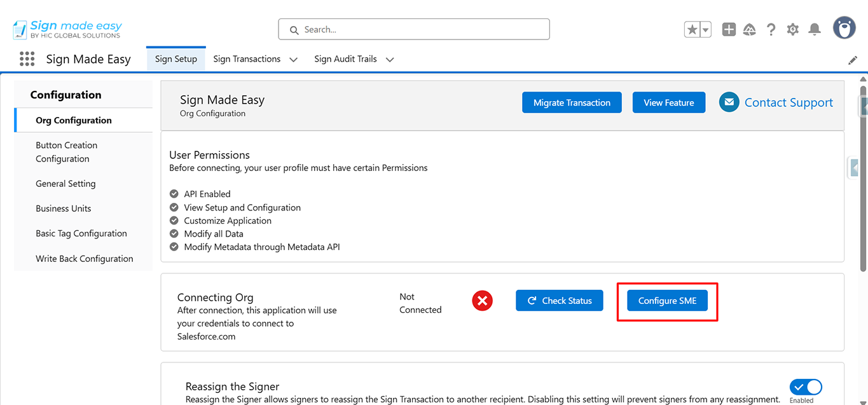868x405 pixels.
Task: Toggle the Reassign the Signer switch
Action: 806,387
